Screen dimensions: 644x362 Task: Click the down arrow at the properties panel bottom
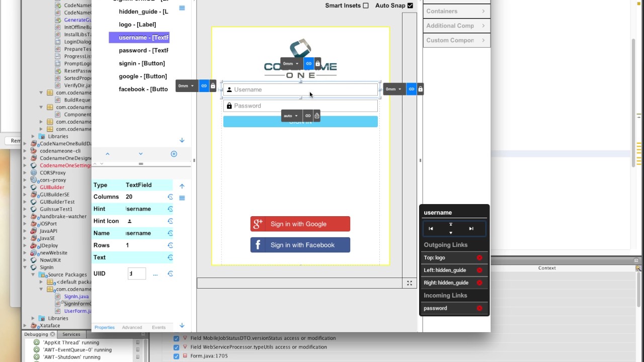pyautogui.click(x=182, y=326)
